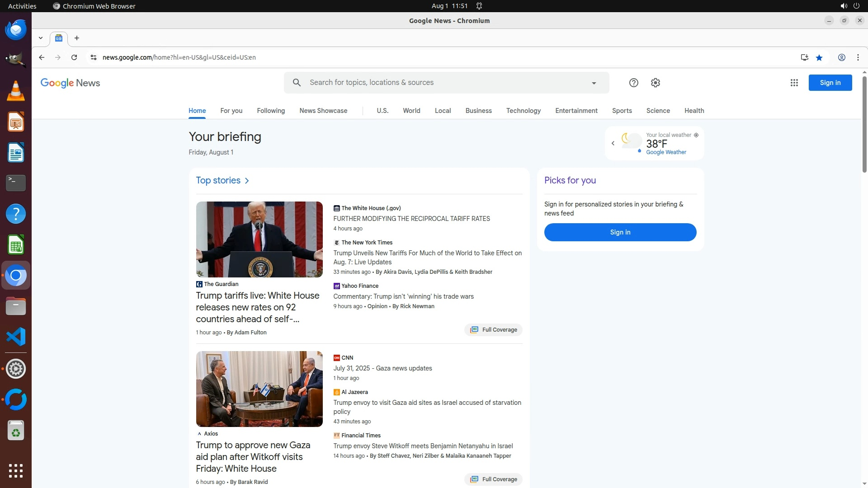Click the install app icon in address bar

[804, 57]
